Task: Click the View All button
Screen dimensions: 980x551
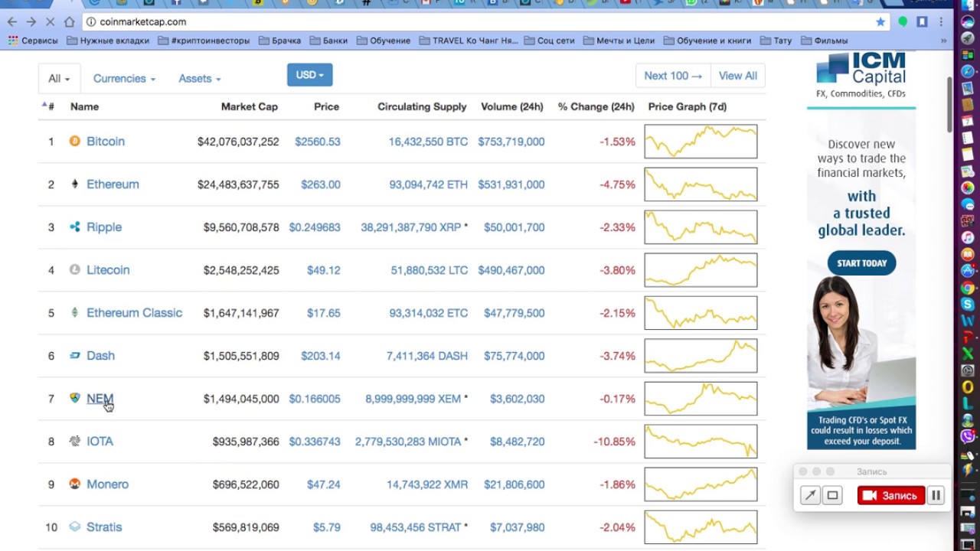Action: click(x=738, y=76)
